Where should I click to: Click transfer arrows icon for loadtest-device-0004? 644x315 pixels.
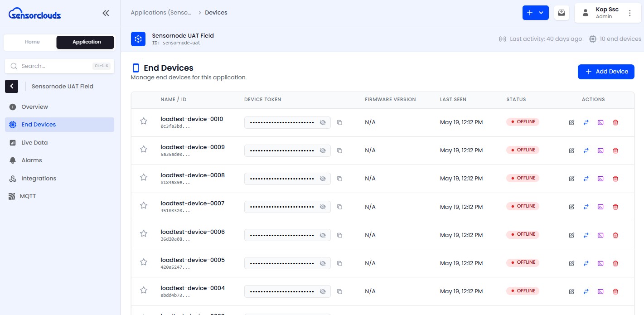coord(586,291)
